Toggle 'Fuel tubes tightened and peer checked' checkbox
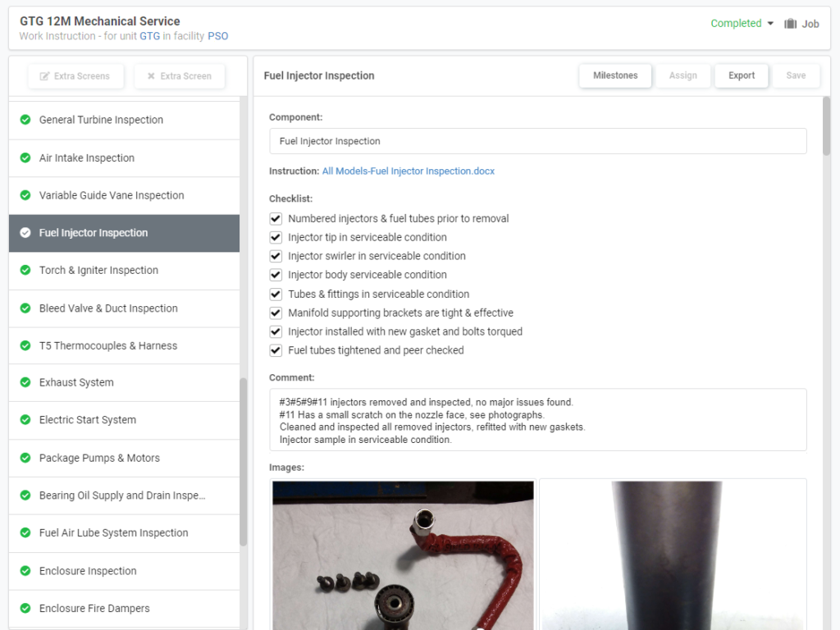Screen dimensions: 840x630 point(276,350)
